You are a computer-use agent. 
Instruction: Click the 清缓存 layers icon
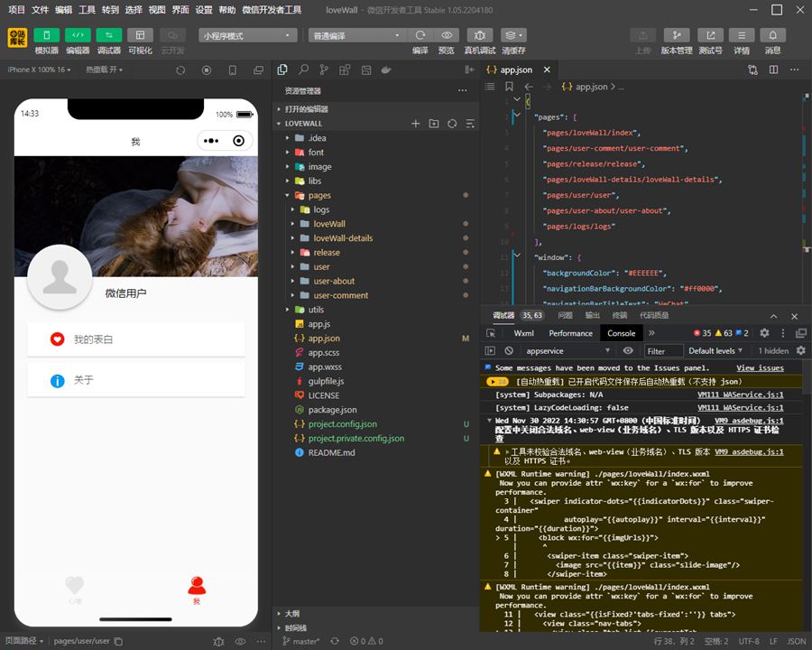click(x=513, y=35)
